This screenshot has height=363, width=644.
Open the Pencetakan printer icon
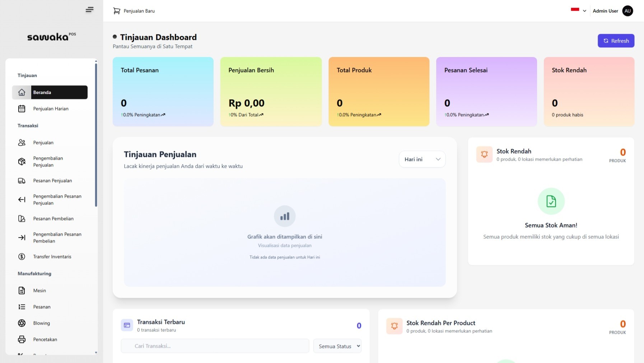click(22, 339)
